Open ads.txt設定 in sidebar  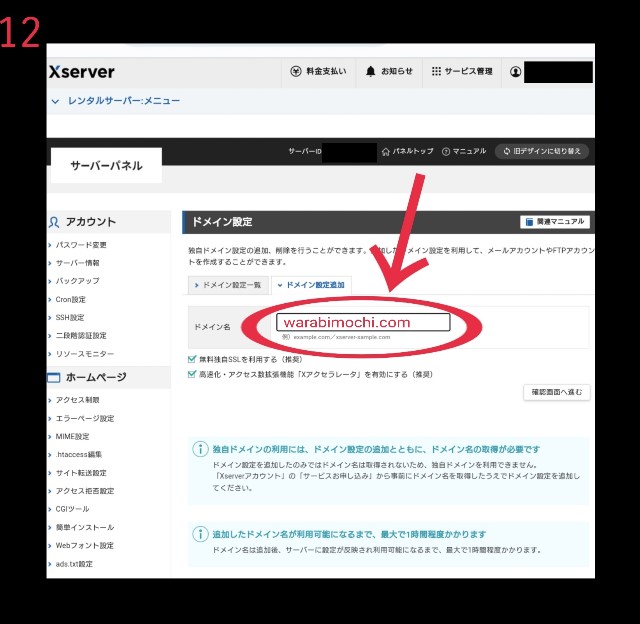point(74,564)
